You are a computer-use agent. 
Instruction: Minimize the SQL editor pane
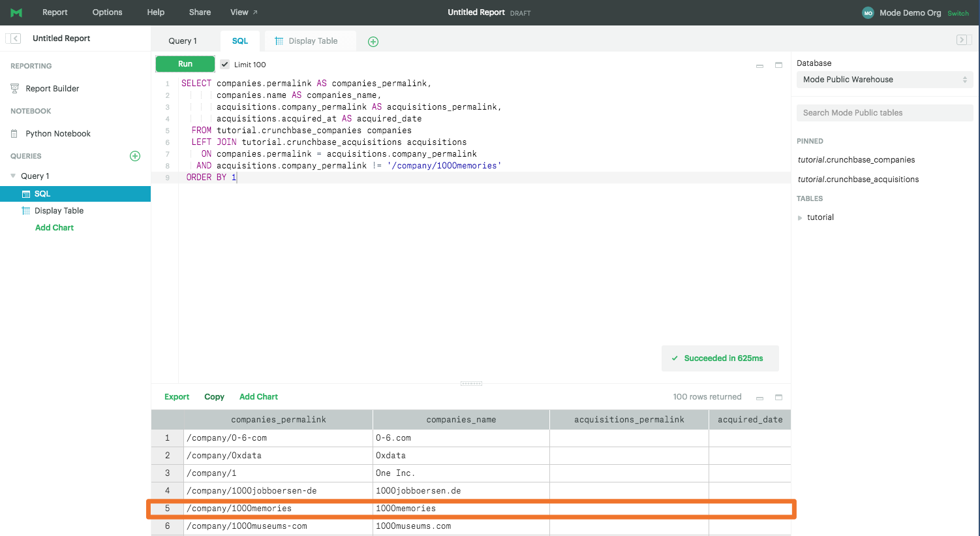759,66
